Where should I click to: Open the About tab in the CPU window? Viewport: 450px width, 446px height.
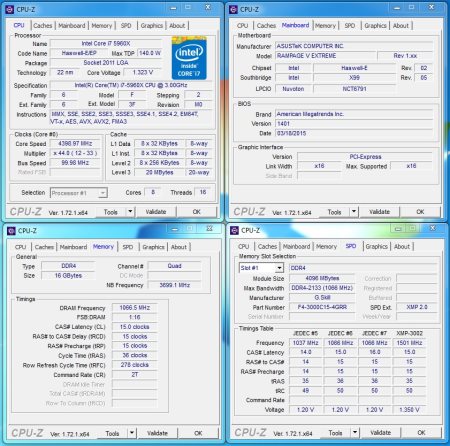(177, 26)
